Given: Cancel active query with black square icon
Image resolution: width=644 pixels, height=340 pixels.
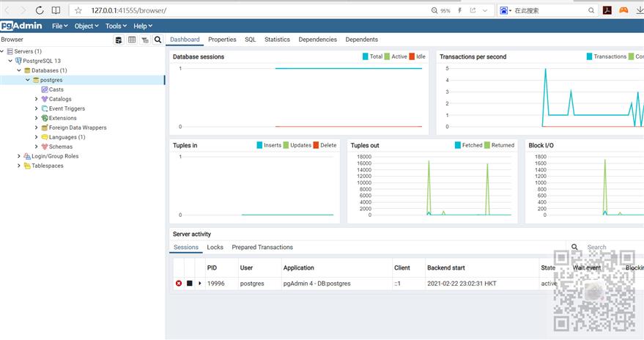Looking at the screenshot, I should [x=189, y=284].
